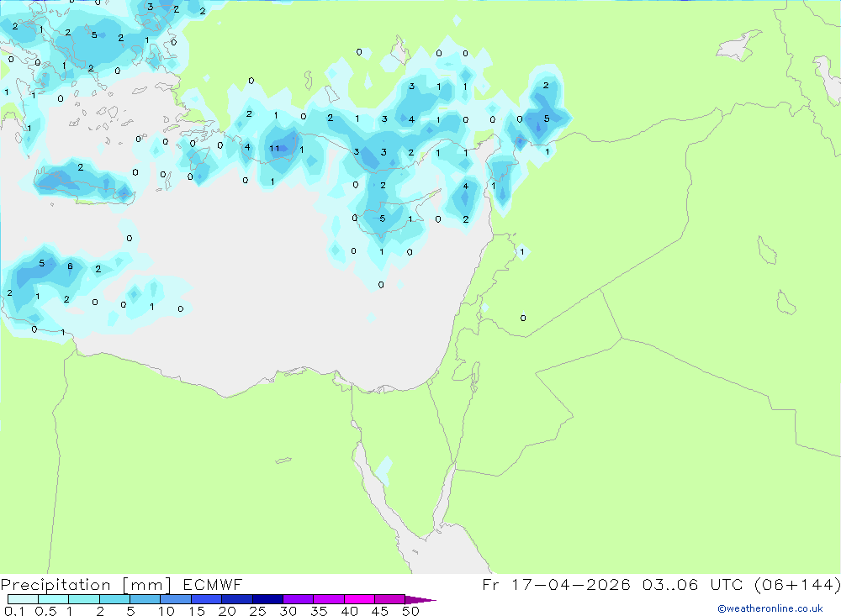Select the 20–25 mm dark blue swatch
Screen dimensions: 841x616
pos(237,599)
